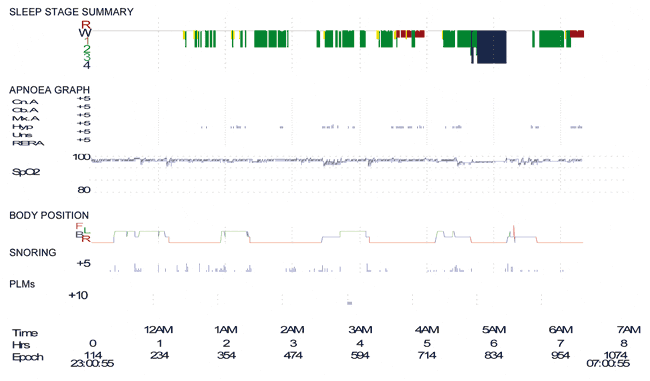Click the PLMs heading
Viewport: 650px width, 381px height.
click(22, 284)
